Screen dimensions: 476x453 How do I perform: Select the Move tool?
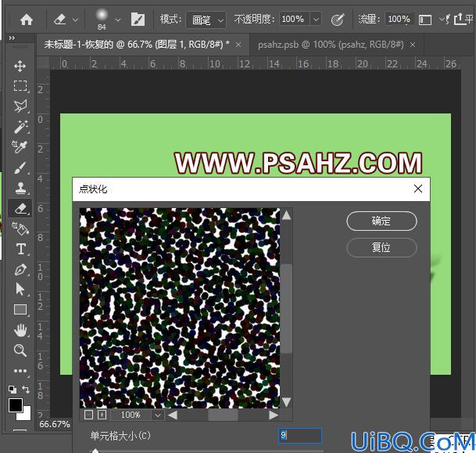point(20,66)
